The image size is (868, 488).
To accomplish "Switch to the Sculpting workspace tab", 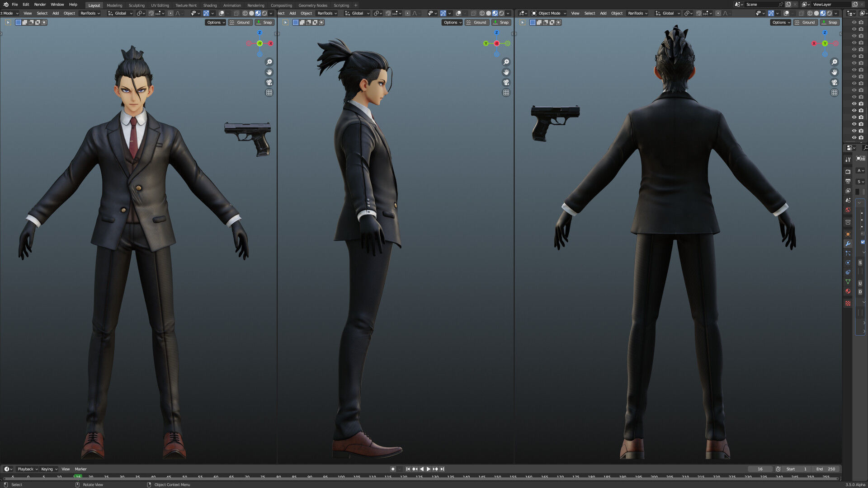I will [136, 5].
